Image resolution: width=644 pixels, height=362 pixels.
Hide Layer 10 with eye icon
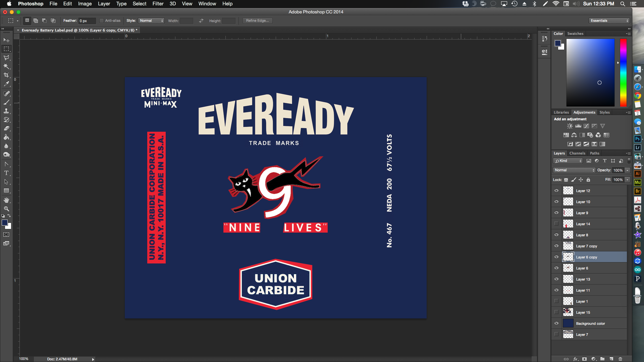556,202
